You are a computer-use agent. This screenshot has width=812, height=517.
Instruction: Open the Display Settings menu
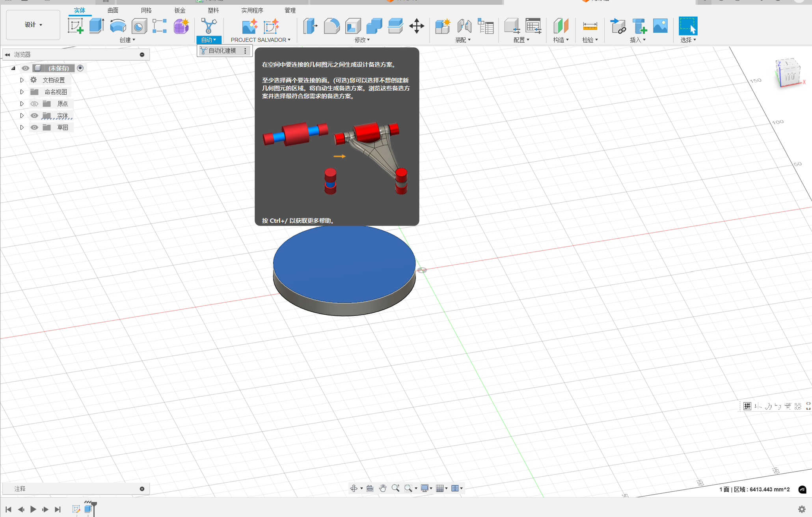click(x=426, y=488)
